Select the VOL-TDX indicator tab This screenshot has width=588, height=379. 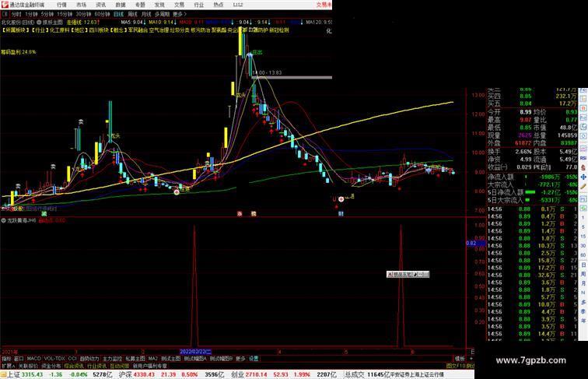point(54,359)
